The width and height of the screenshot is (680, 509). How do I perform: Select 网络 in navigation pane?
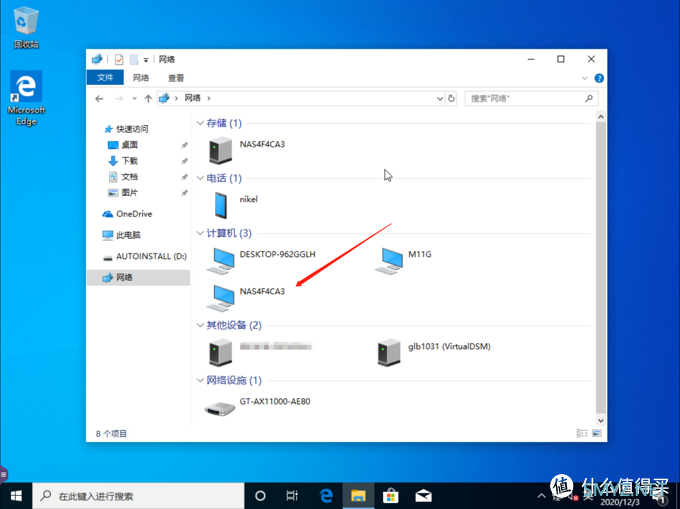138,277
